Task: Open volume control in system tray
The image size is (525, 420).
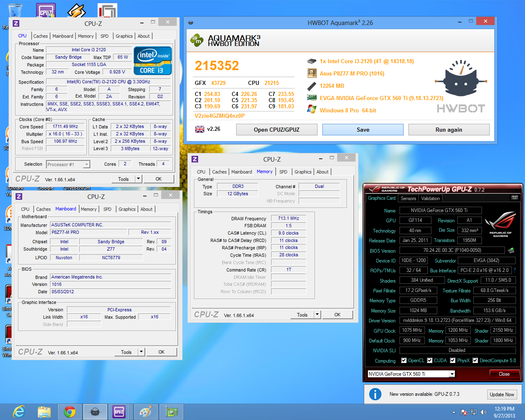Action: [484, 412]
